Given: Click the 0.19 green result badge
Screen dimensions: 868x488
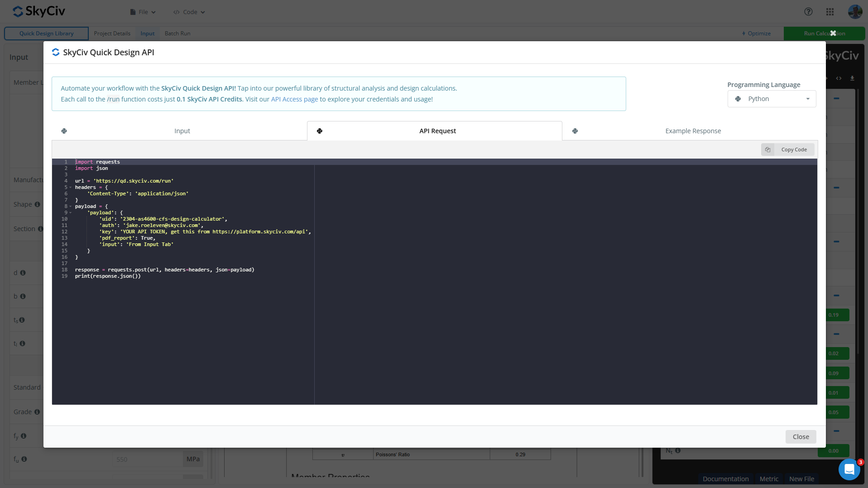Looking at the screenshot, I should 837,315.
